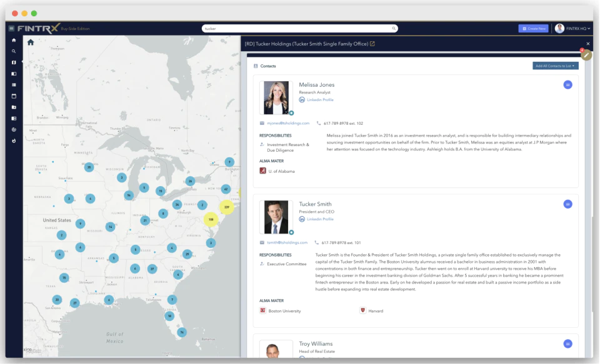600x364 pixels.
Task: Click mjones@tsholdings.com email link
Action: click(288, 123)
